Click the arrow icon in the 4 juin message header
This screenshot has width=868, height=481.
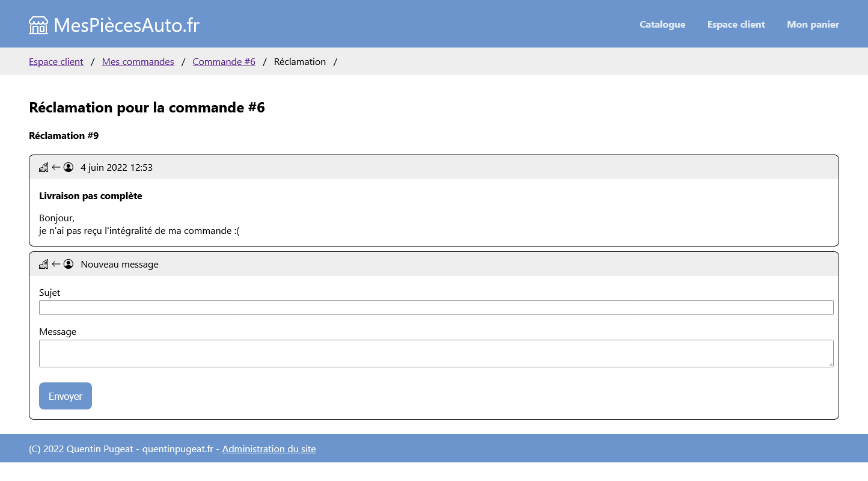point(56,168)
